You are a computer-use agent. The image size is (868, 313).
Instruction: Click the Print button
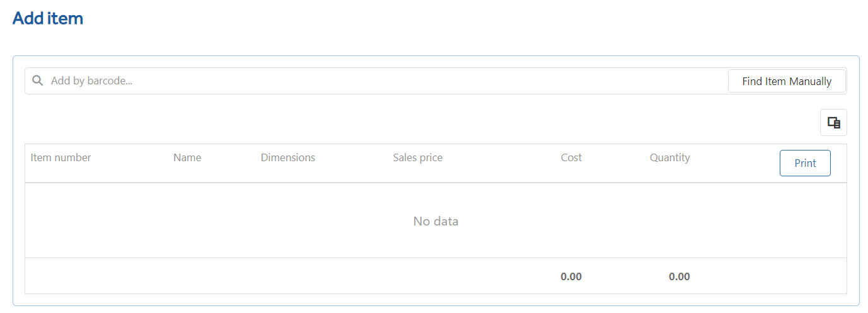pos(805,163)
